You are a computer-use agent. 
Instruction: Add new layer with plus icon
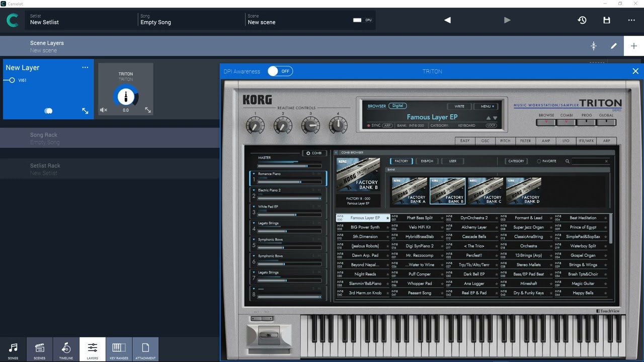pyautogui.click(x=634, y=46)
